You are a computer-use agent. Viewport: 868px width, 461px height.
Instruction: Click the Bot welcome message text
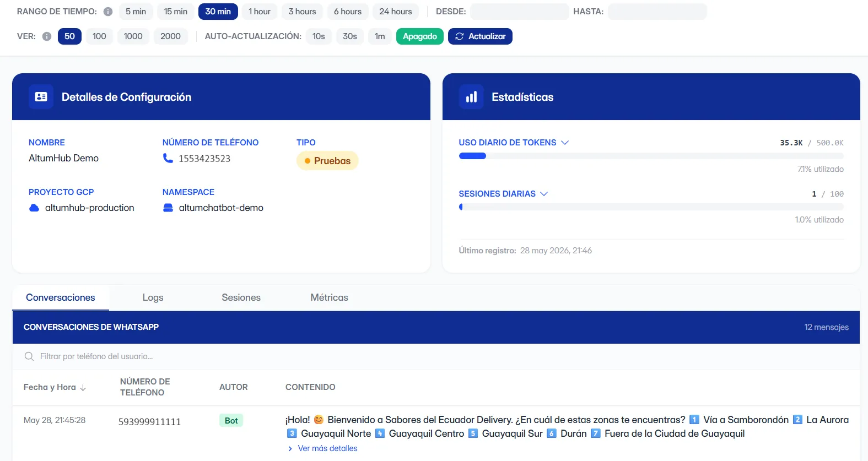point(567,427)
